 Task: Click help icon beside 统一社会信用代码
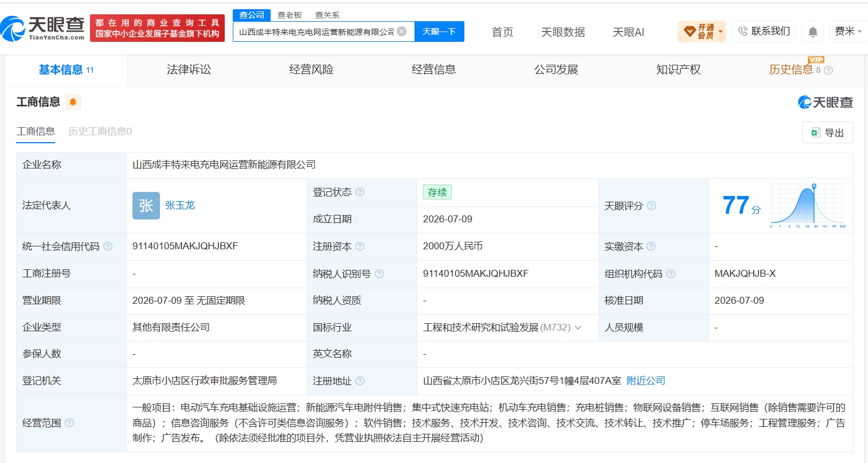coord(107,246)
